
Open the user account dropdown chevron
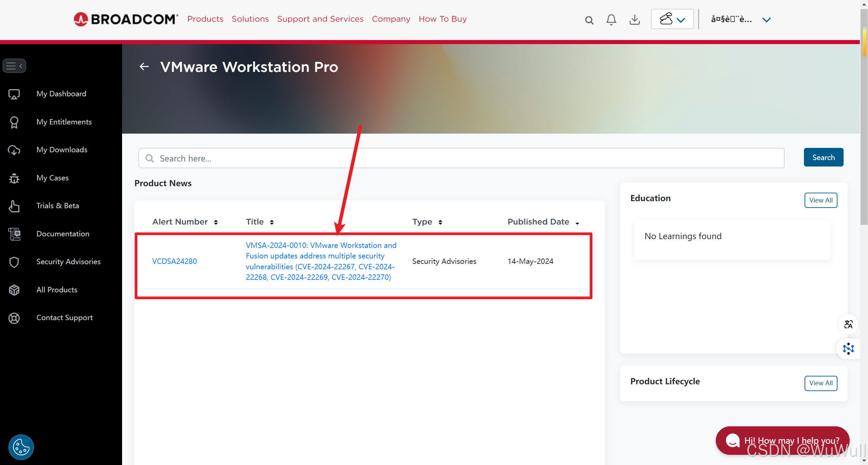[766, 20]
